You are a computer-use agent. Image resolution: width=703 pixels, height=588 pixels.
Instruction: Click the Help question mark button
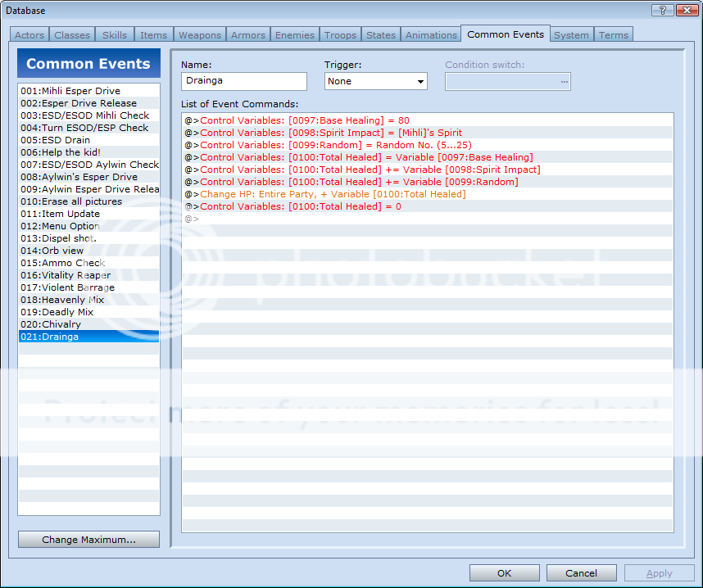pyautogui.click(x=663, y=10)
